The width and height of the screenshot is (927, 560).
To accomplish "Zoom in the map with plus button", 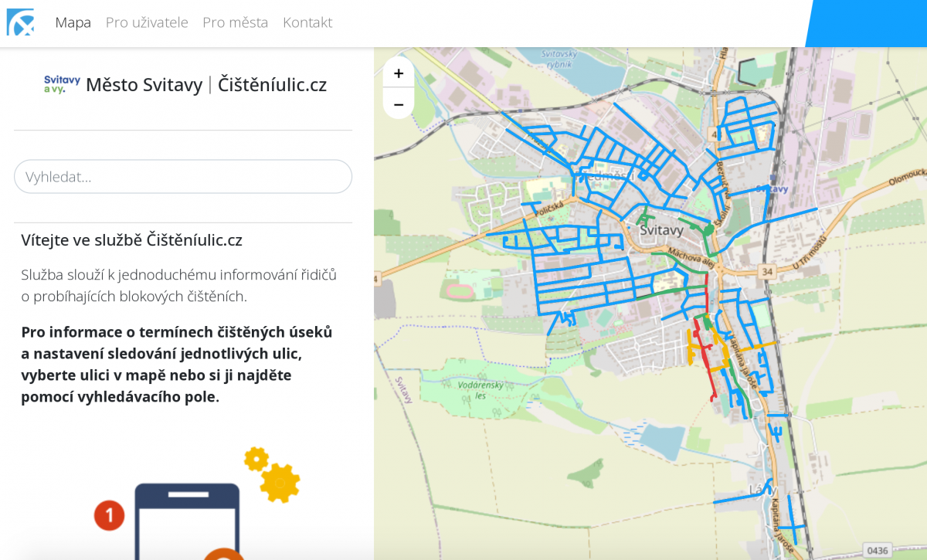I will coord(399,73).
